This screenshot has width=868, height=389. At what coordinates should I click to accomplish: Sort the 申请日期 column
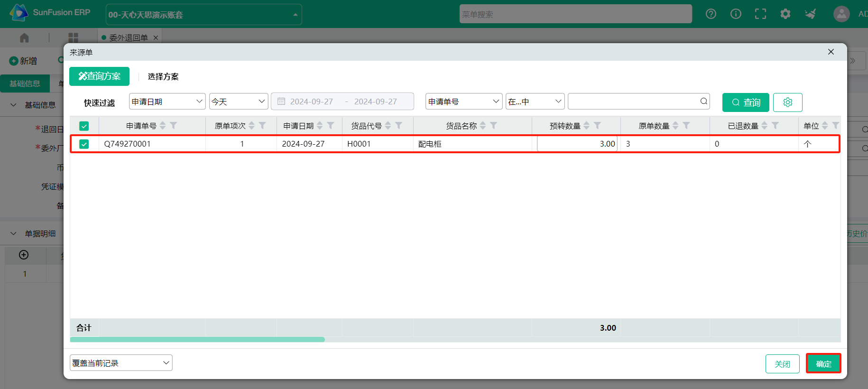(x=320, y=125)
